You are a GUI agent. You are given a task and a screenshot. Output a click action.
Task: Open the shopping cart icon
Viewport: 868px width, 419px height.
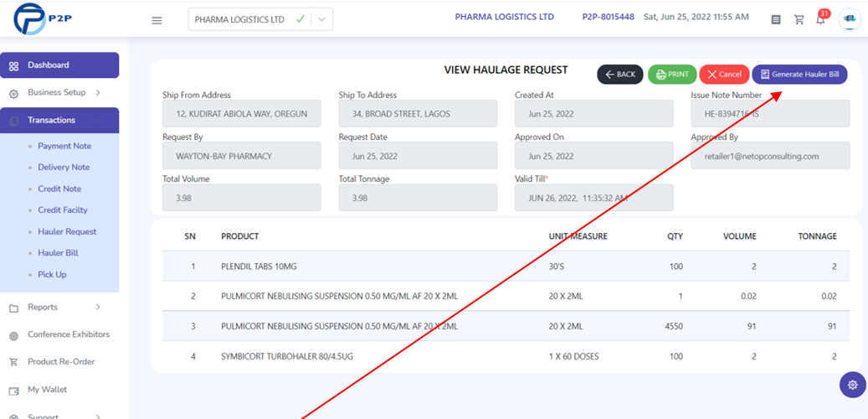click(799, 20)
